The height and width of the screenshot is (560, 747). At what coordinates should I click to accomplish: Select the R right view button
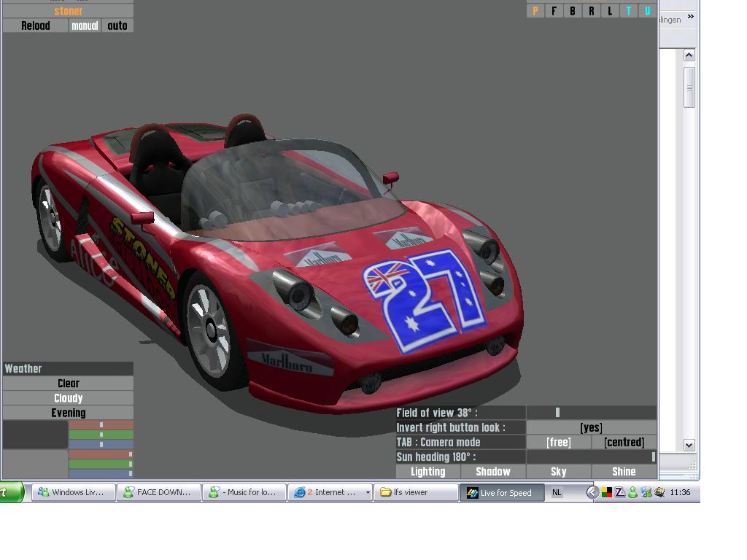pos(591,10)
